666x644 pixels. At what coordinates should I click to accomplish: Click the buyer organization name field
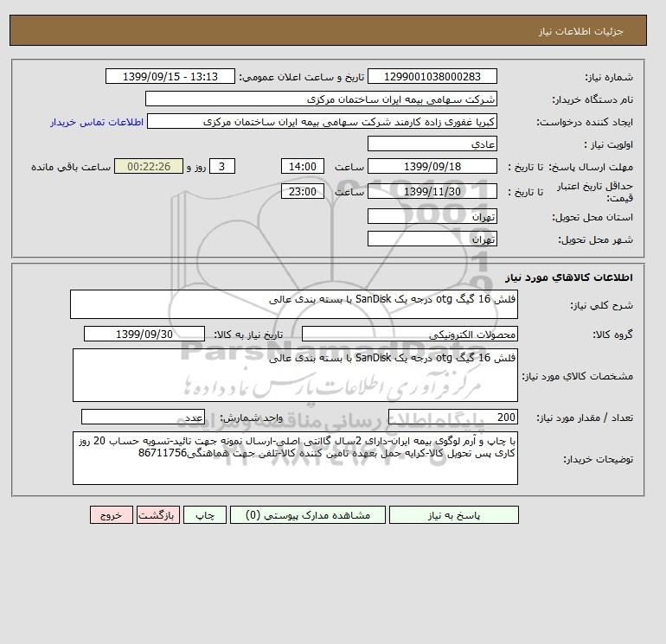coord(321,99)
